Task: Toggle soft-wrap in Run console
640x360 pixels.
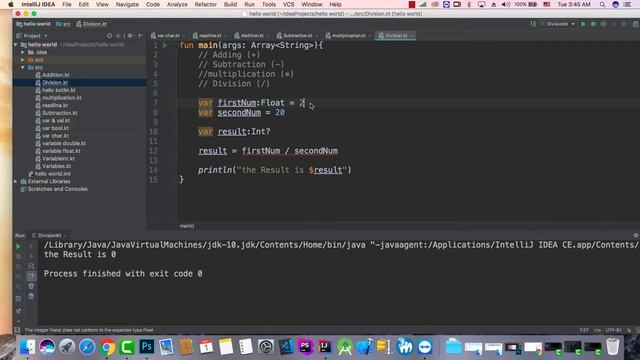Action: click(31, 266)
